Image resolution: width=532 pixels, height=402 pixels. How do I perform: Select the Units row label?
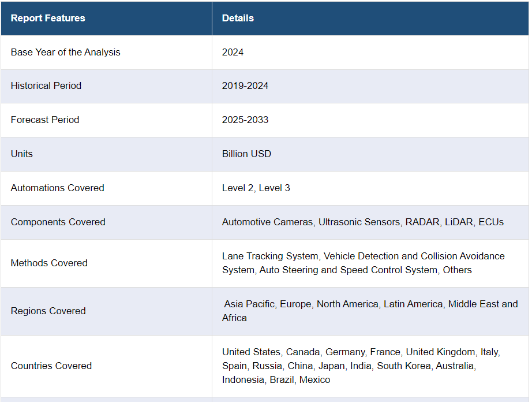pos(22,154)
